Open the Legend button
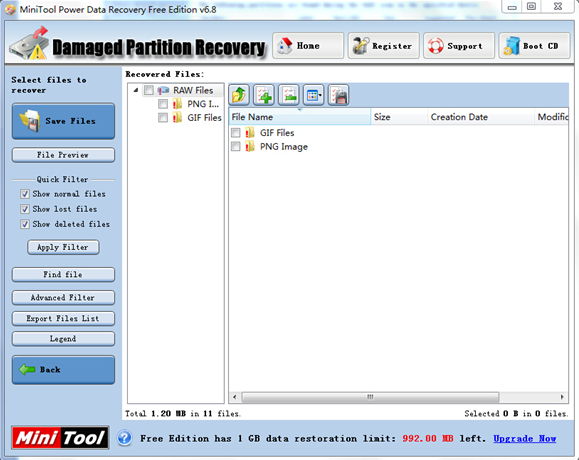This screenshot has width=579, height=460. point(63,339)
